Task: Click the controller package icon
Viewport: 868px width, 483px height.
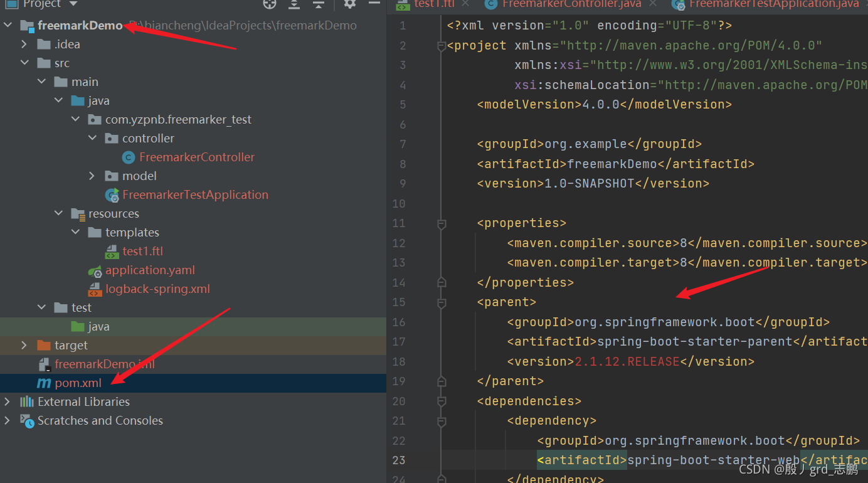Action: [112, 139]
